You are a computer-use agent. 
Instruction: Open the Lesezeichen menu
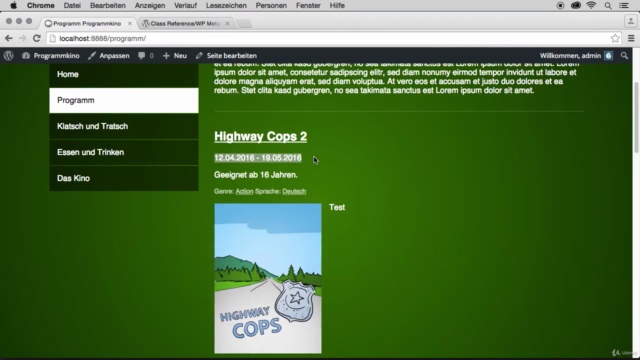(x=226, y=5)
